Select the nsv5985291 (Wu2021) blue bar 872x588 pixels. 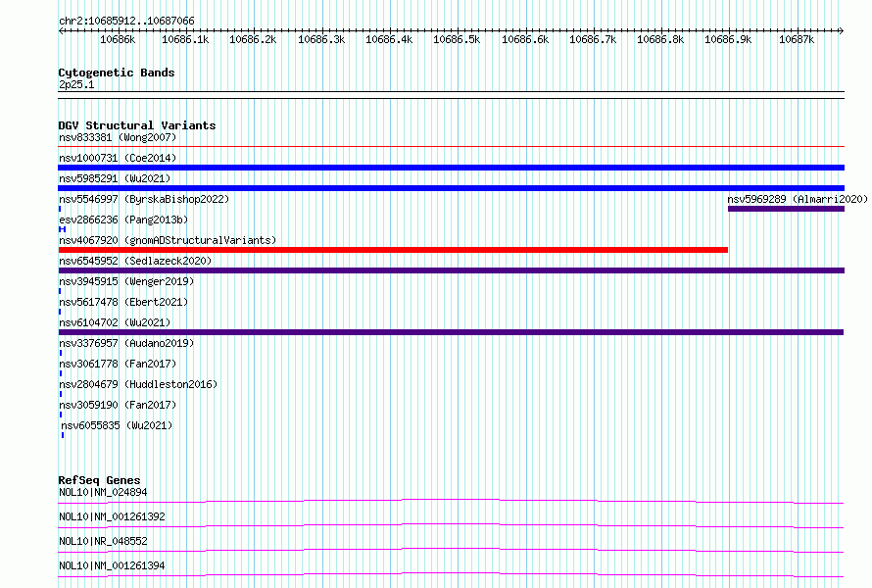pyautogui.click(x=451, y=188)
